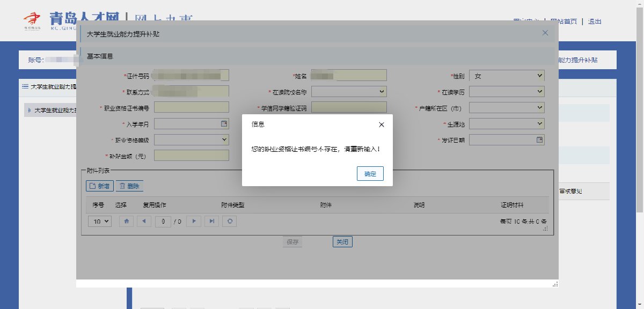Image resolution: width=644 pixels, height=309 pixels.
Task: Expand the 在读院校名称 dropdown
Action: 349,92
